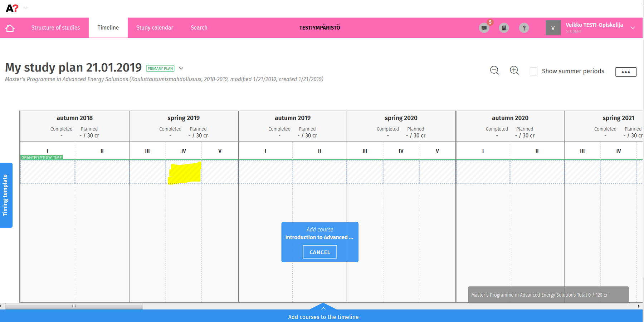Expand the study plan selector chevron

click(181, 69)
